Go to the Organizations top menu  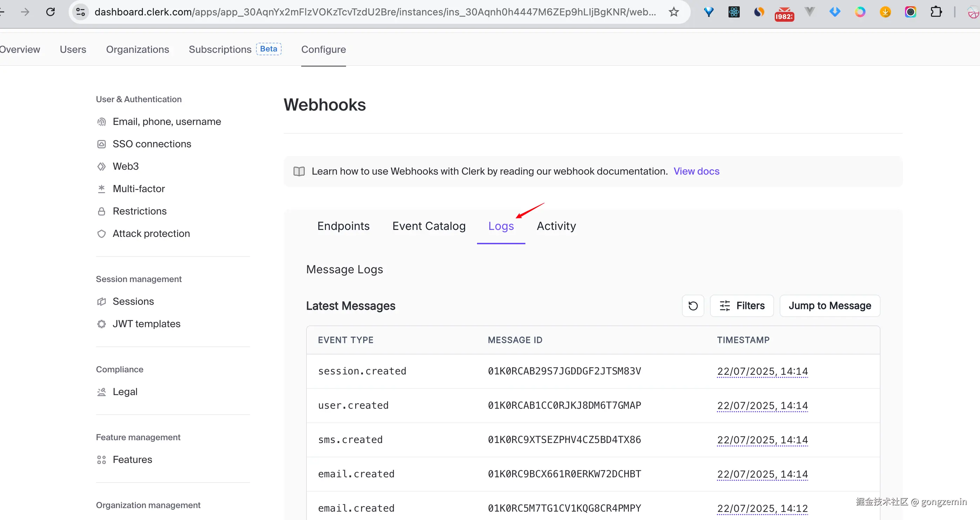pyautogui.click(x=137, y=49)
